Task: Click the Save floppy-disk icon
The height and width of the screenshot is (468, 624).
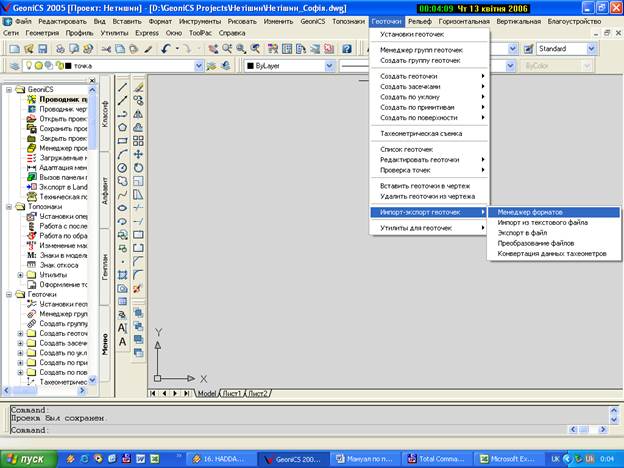Action: click(43, 49)
